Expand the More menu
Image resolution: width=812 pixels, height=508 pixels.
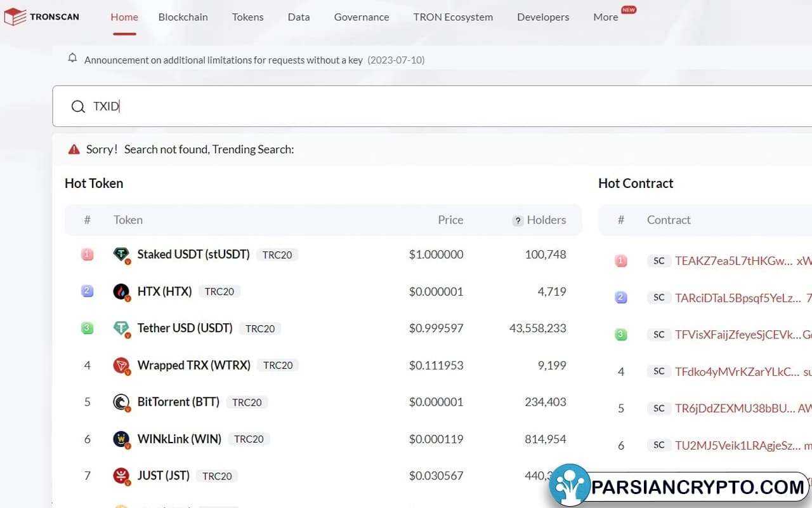click(606, 17)
